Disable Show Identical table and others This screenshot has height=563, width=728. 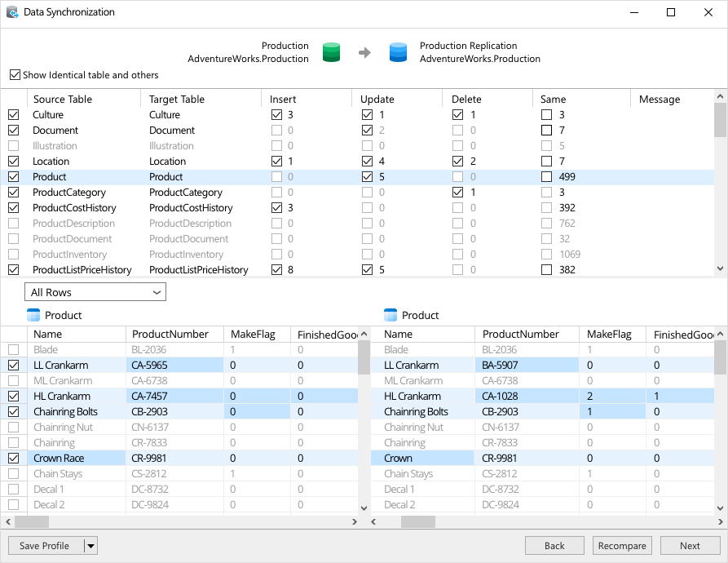tap(15, 74)
